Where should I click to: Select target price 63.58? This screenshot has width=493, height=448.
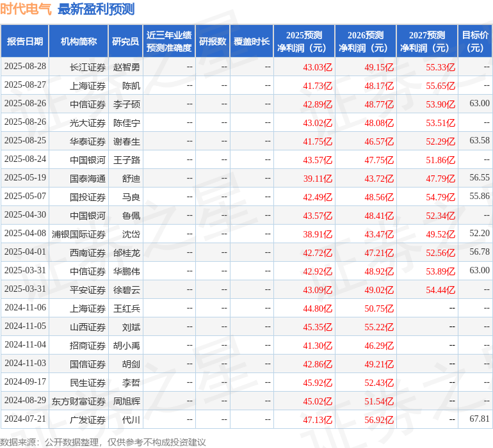[480, 140]
